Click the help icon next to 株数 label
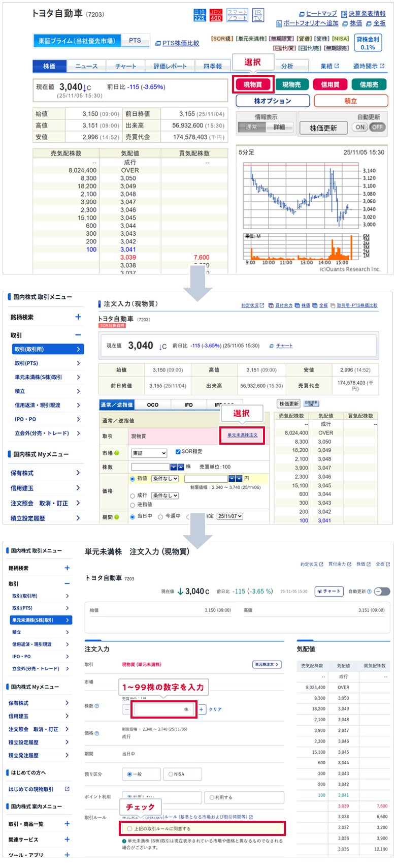 click(97, 706)
